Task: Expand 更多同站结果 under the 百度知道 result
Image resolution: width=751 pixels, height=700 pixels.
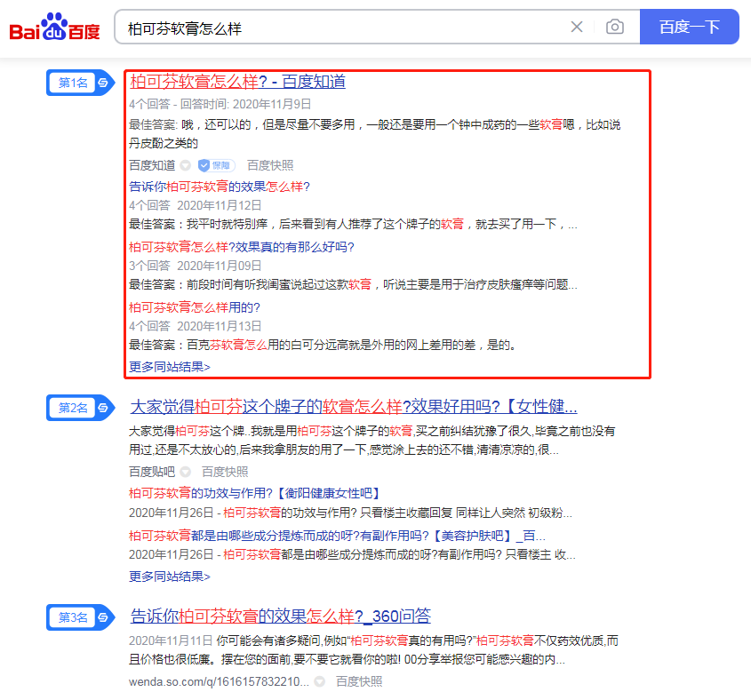Action: (170, 366)
